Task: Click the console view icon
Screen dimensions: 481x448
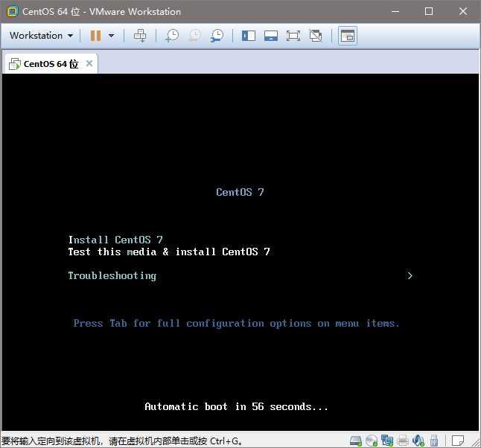Action: pos(348,36)
